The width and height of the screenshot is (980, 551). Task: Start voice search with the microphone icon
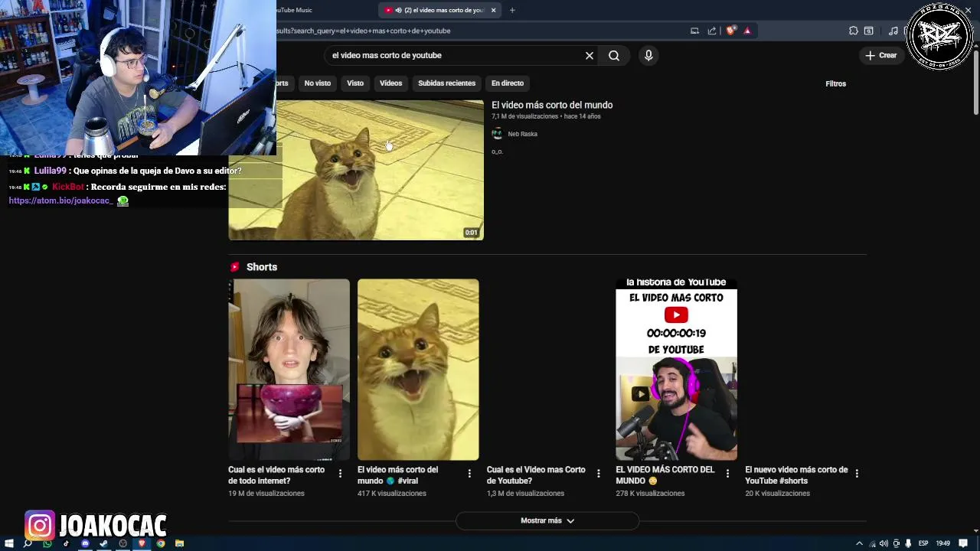click(x=648, y=55)
